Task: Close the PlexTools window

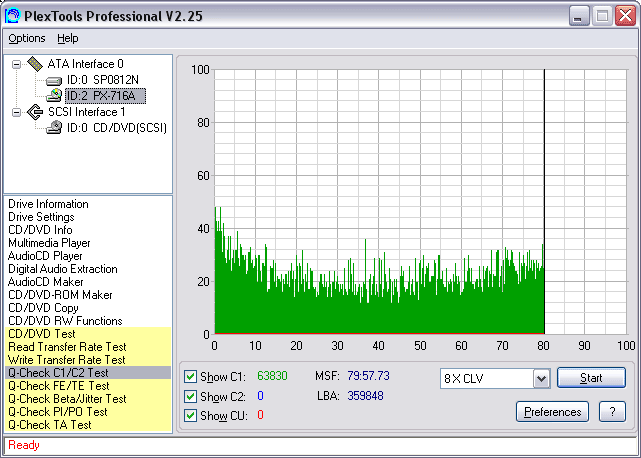Action: point(625,16)
